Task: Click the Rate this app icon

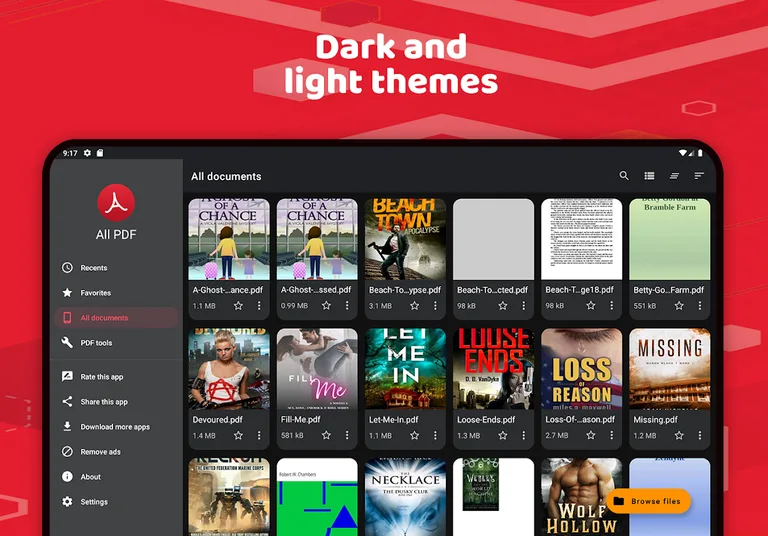Action: pos(67,376)
